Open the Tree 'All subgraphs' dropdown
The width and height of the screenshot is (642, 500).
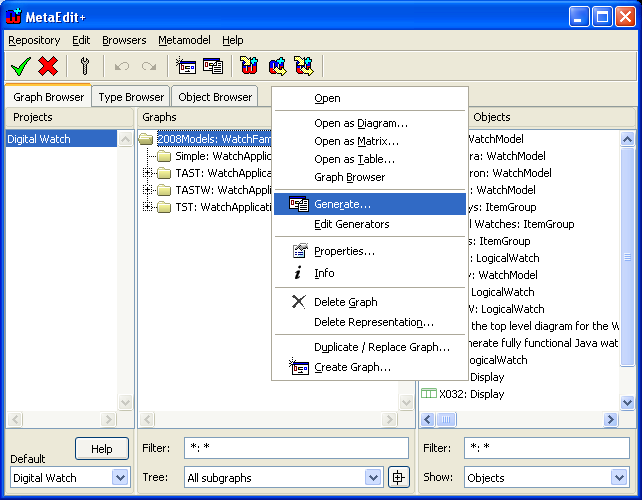[373, 478]
